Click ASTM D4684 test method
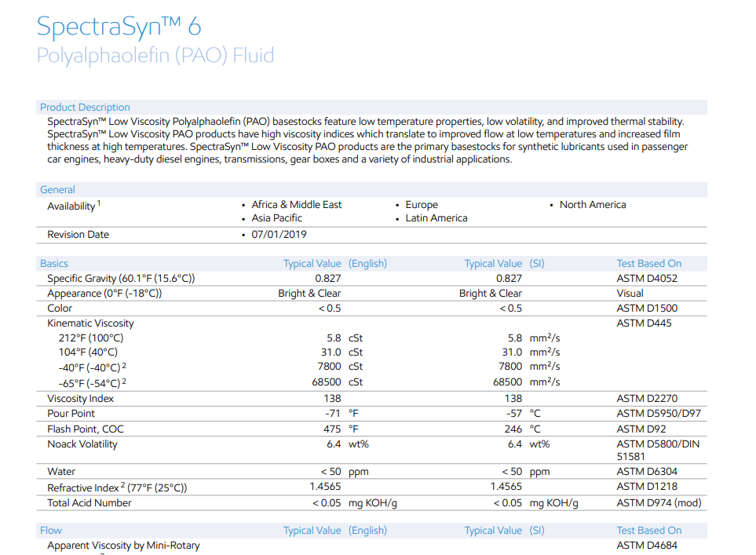 pos(647,546)
